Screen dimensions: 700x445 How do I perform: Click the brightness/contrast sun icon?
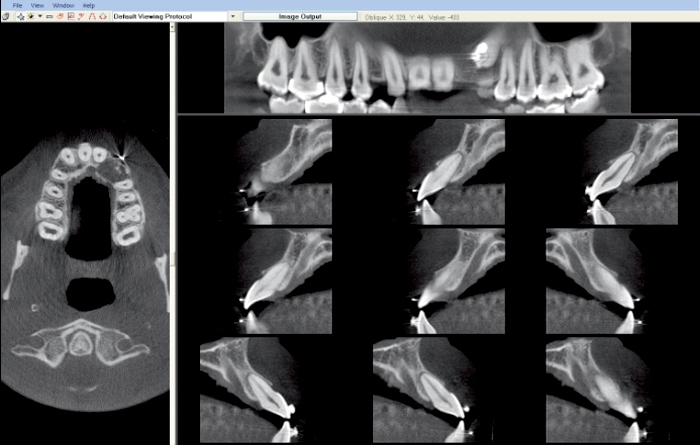tap(30, 17)
